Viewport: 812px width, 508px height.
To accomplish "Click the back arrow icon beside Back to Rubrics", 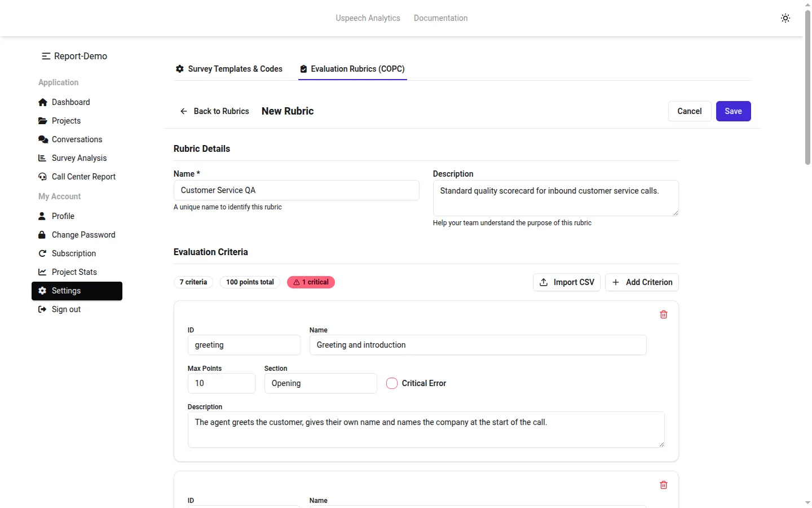I will point(184,111).
